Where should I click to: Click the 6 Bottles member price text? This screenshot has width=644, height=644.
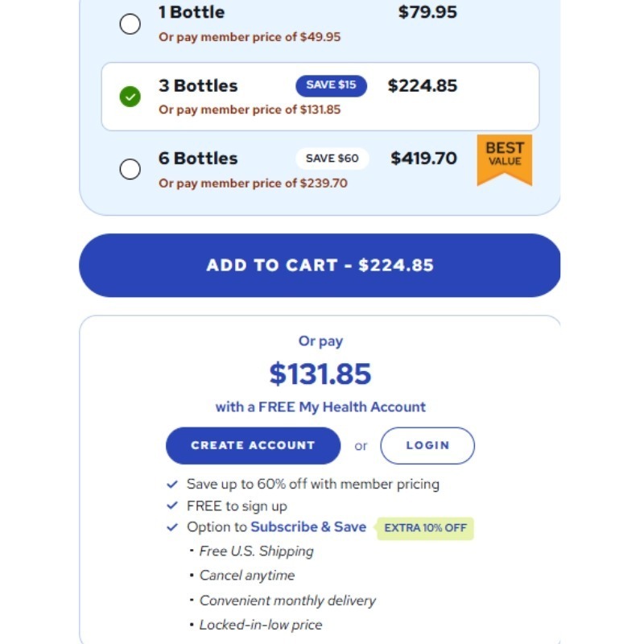pos(253,183)
